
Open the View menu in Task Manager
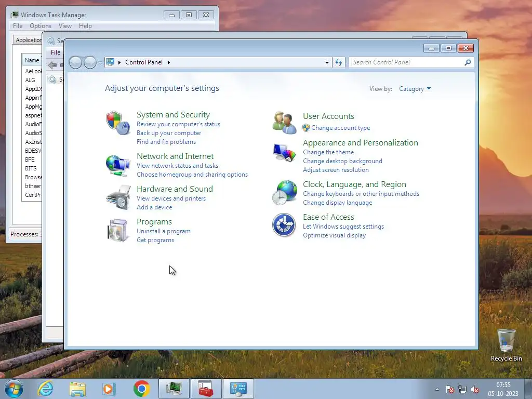65,26
